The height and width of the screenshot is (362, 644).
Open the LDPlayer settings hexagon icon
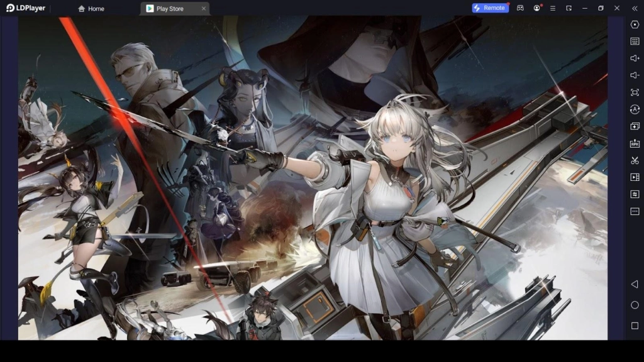point(635,25)
